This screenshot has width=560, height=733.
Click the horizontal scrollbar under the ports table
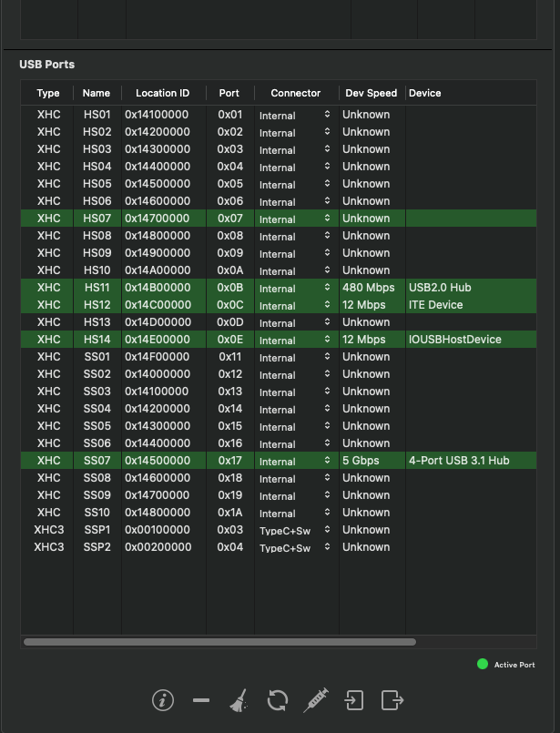(219, 642)
